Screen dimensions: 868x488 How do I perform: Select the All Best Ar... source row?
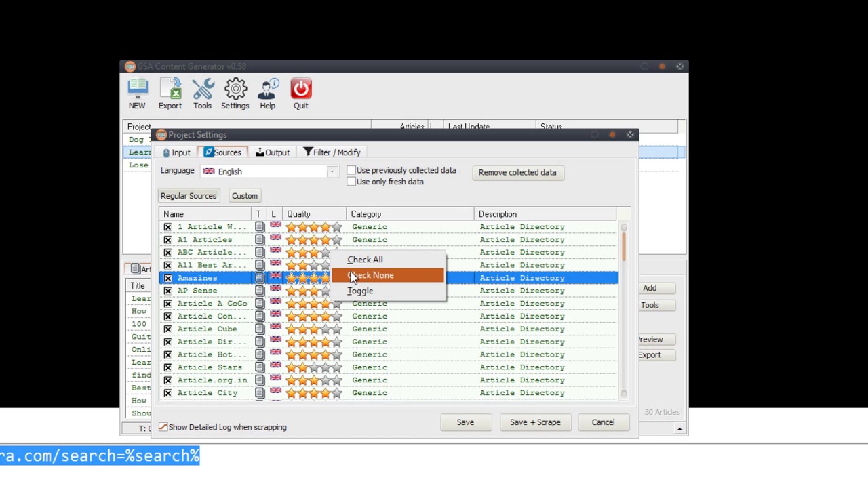click(x=389, y=265)
